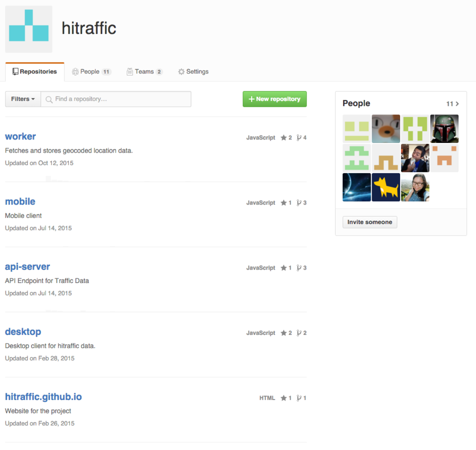476x450 pixels.
Task: Click the hitraffic organization name heading
Action: tap(89, 28)
